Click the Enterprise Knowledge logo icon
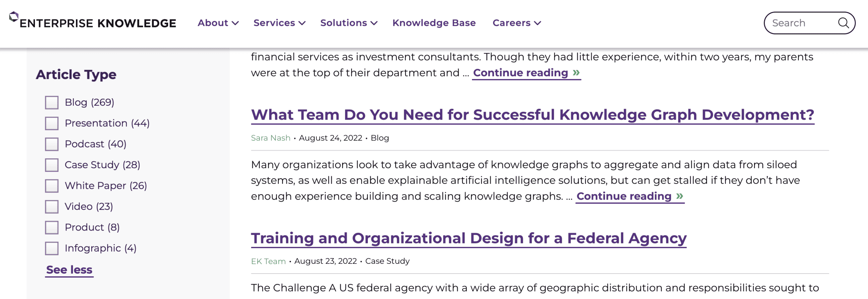Viewport: 868px width, 299px height. coord(14,16)
